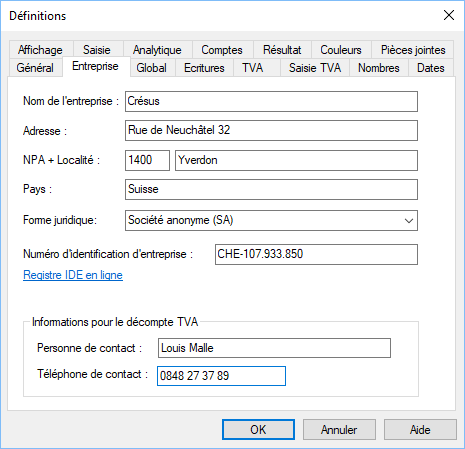Screen dimensions: 465x449
Task: Focus the Adresse field with Rue de Neuchâtel
Action: pos(271,130)
